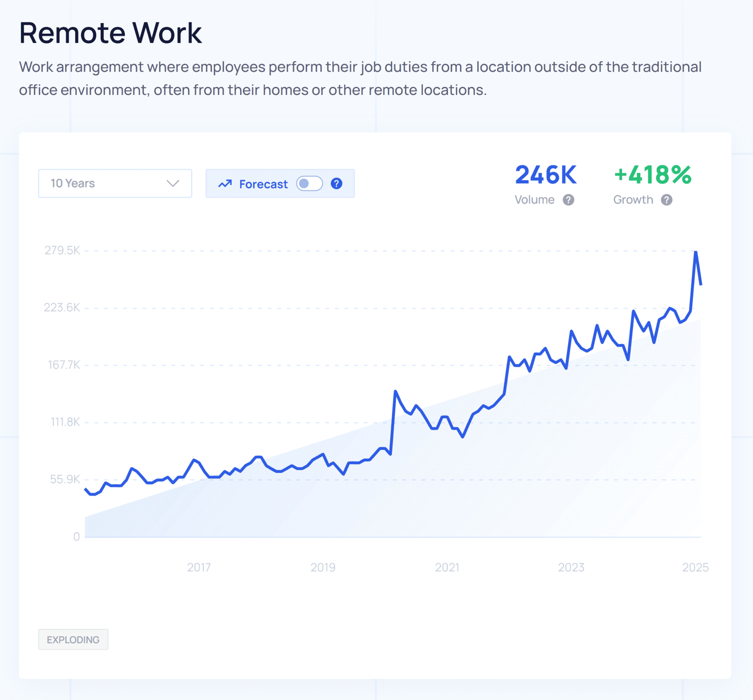Click the Forecast label text

(263, 184)
